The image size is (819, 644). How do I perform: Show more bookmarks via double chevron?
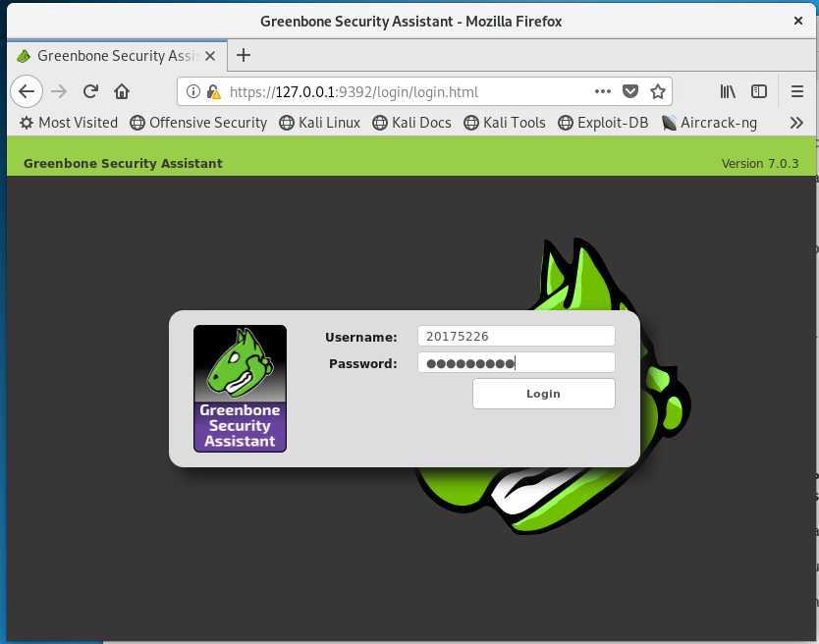click(796, 123)
